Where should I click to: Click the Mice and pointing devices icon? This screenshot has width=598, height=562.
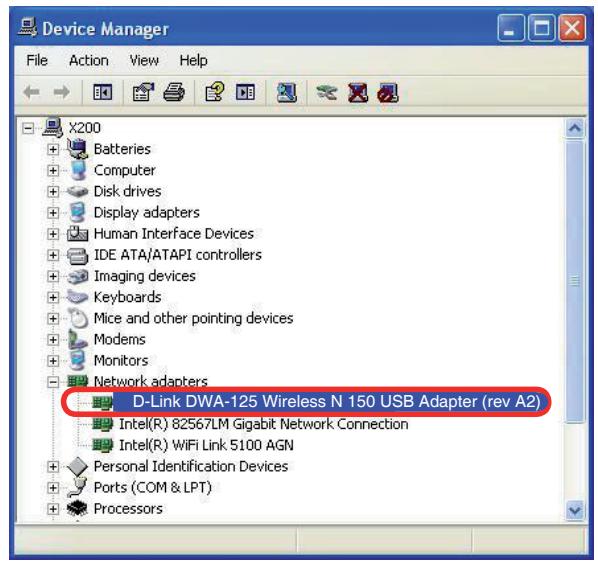pyautogui.click(x=78, y=318)
